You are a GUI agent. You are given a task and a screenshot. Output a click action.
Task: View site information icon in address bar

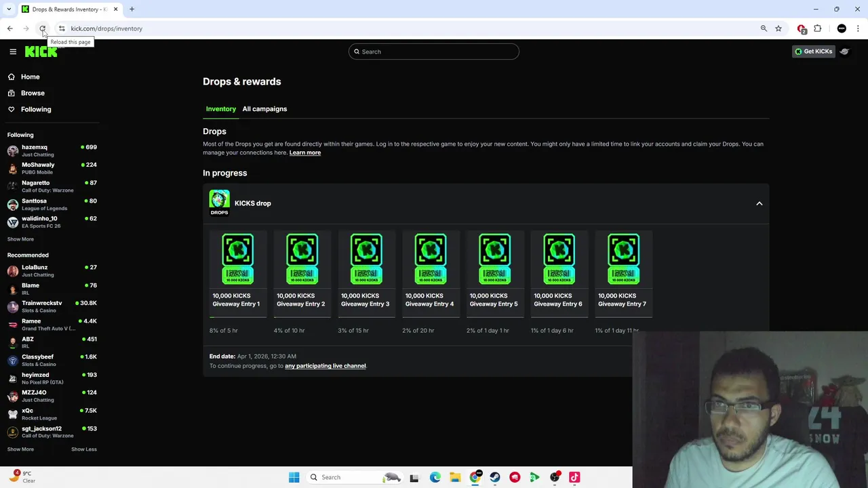(x=61, y=28)
